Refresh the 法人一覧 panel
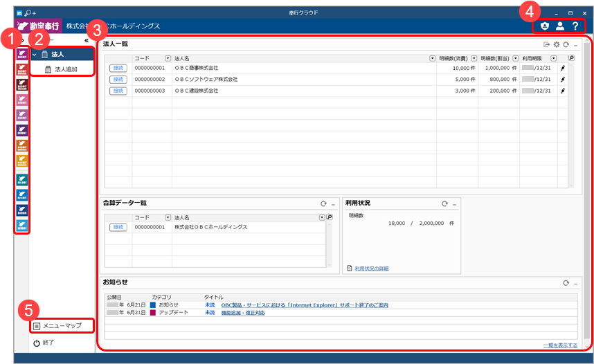Viewport: 594px width, 364px height. 566,45
